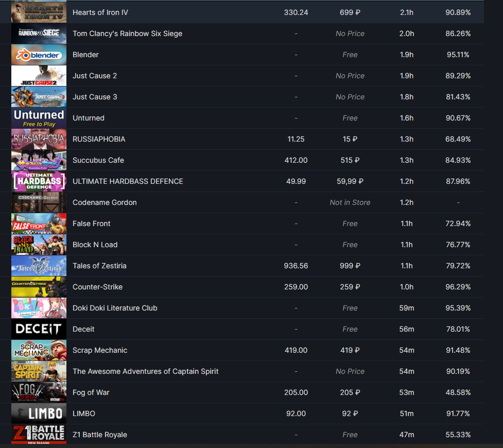
Task: Select the ULTIMATE HARDBASS DEFENCE title
Action: [128, 181]
